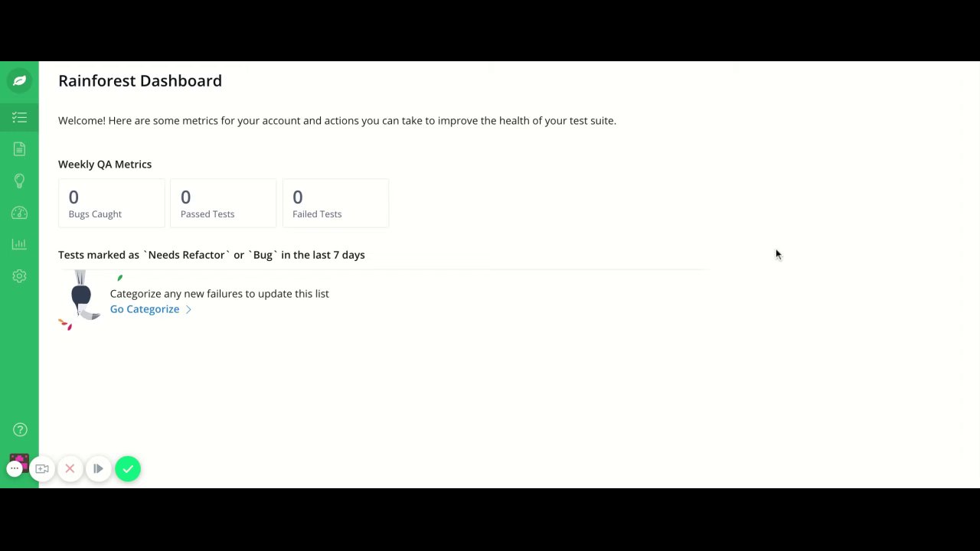The height and width of the screenshot is (551, 980).
Task: Click the step-forward play button
Action: tap(98, 468)
